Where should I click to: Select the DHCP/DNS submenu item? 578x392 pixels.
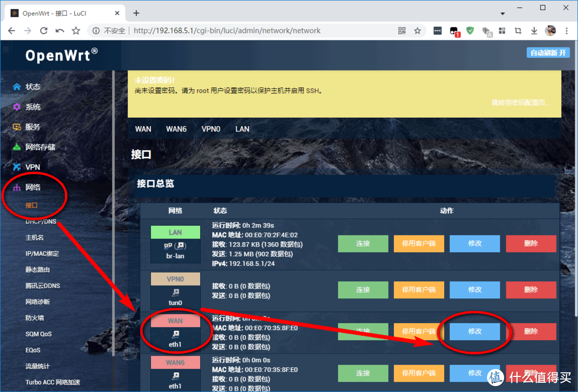pyautogui.click(x=41, y=221)
